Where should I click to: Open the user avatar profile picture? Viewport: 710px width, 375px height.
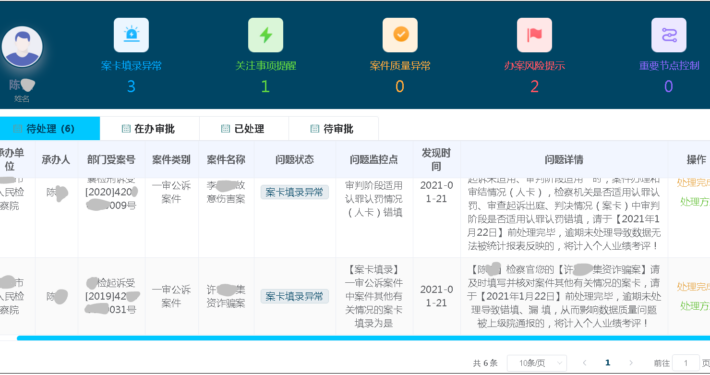[22, 47]
